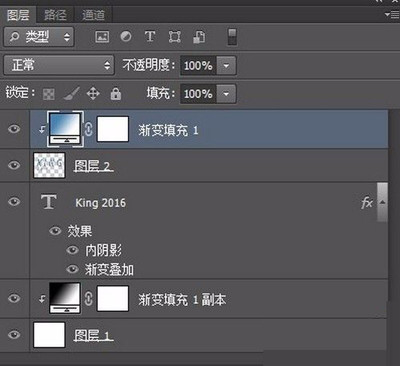Lock image pixels brush icon
Image resolution: width=400 pixels, height=366 pixels.
tap(71, 94)
